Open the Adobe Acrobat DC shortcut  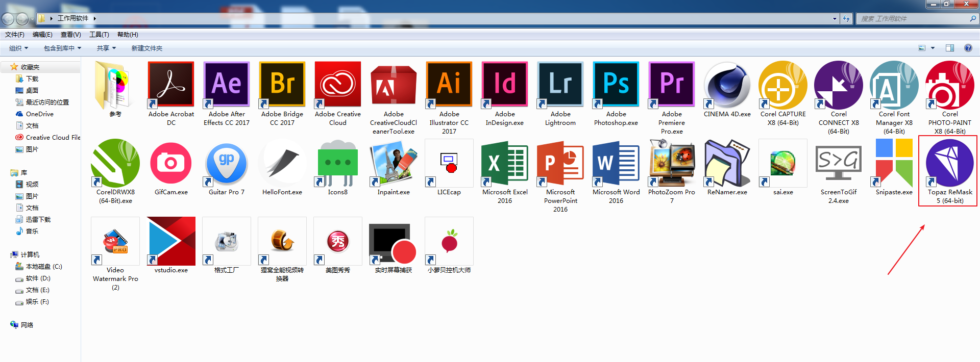tap(171, 85)
